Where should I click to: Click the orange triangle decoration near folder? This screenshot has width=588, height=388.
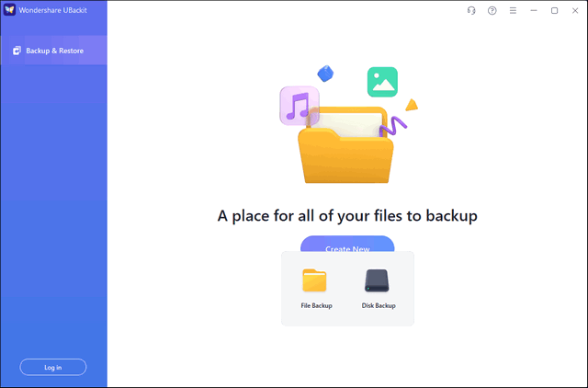click(x=412, y=104)
